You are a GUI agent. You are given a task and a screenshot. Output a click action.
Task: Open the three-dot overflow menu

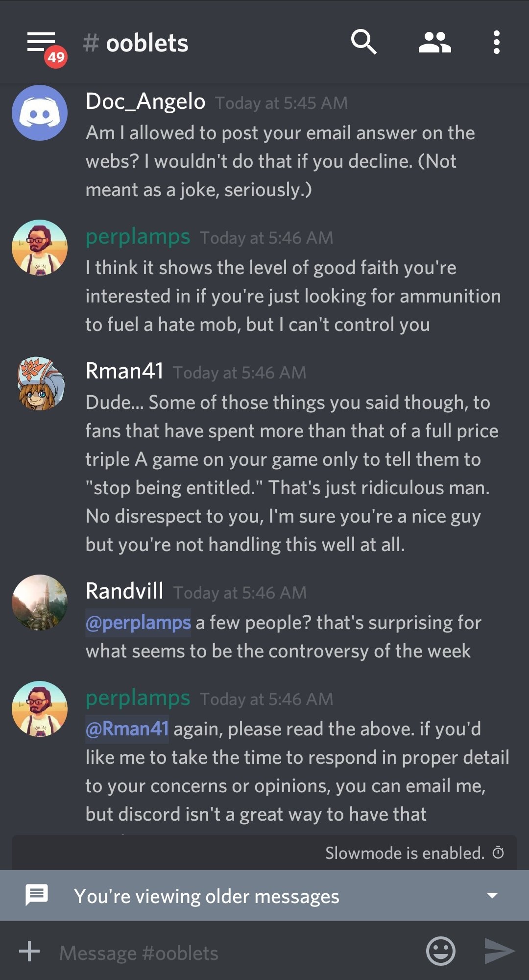pyautogui.click(x=496, y=42)
